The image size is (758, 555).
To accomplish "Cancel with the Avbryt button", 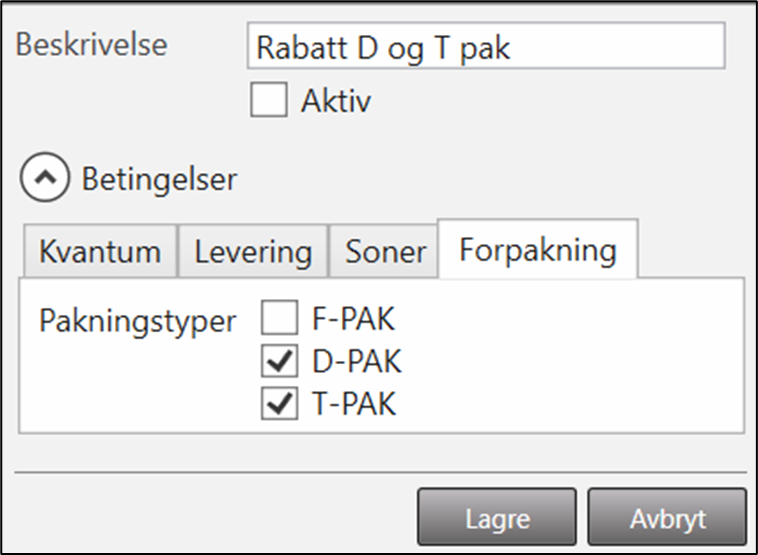I will click(667, 520).
